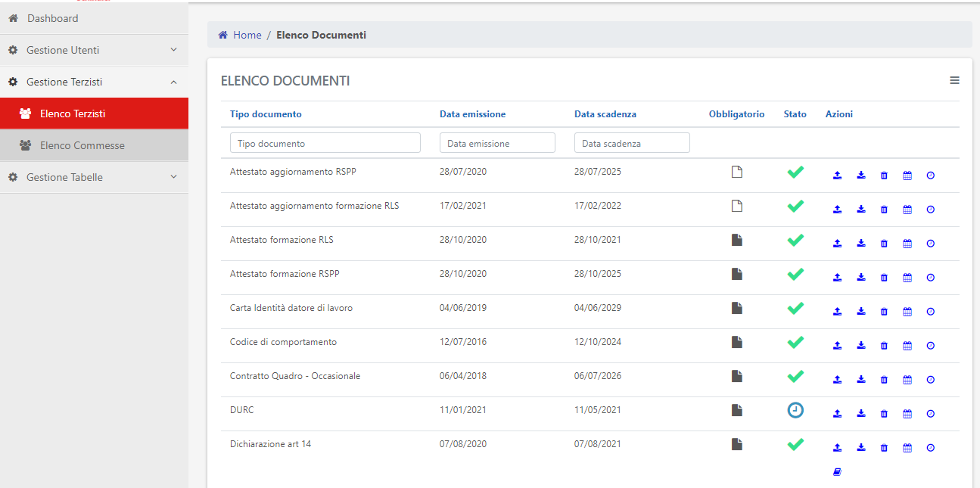980x488 pixels.
Task: Click 'Elenco Documenti' breadcrumb text
Action: tap(321, 35)
